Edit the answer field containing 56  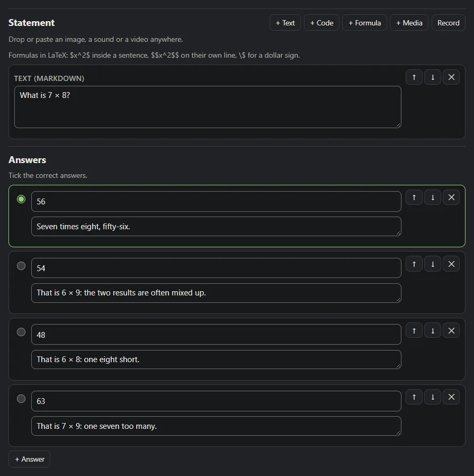pyautogui.click(x=216, y=202)
